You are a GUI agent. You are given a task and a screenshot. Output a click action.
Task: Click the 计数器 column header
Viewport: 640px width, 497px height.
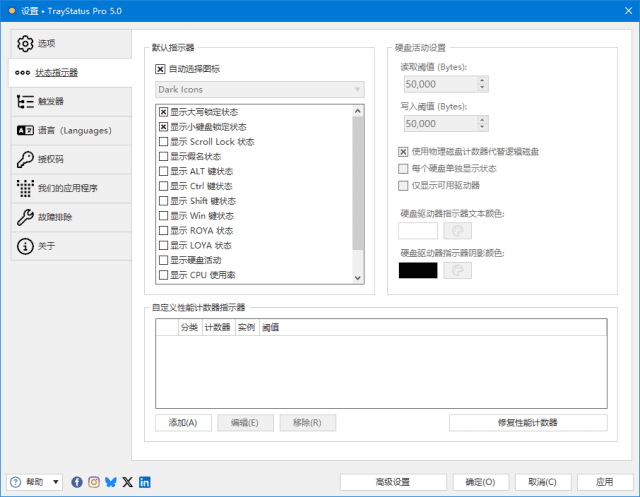[218, 327]
